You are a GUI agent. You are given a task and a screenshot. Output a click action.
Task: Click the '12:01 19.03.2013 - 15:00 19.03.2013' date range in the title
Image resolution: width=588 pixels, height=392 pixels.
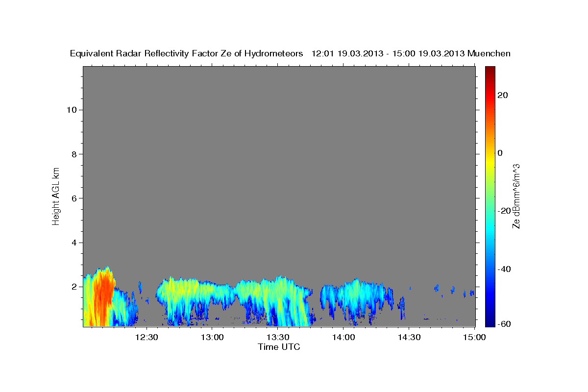tap(388, 53)
